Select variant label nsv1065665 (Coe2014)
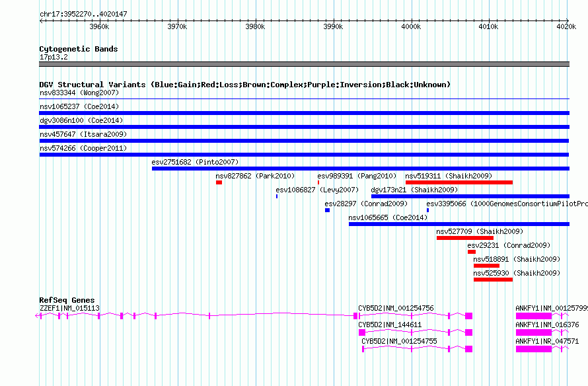Image resolution: width=588 pixels, height=386 pixels. tap(388, 217)
